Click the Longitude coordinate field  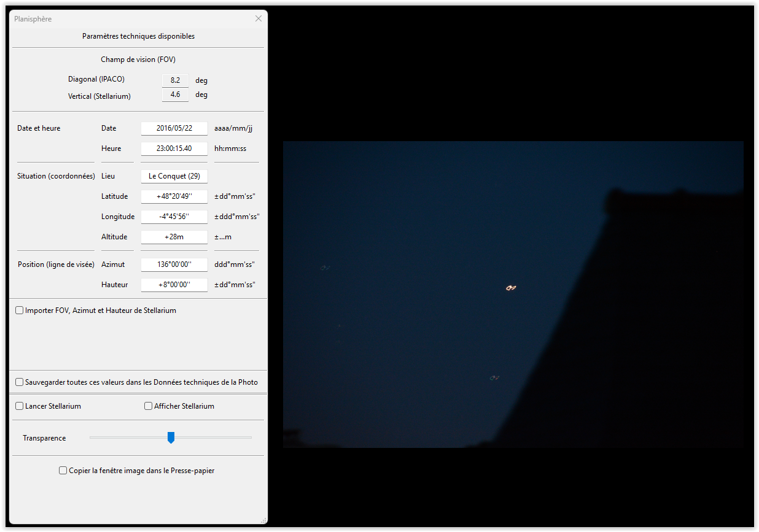(174, 217)
